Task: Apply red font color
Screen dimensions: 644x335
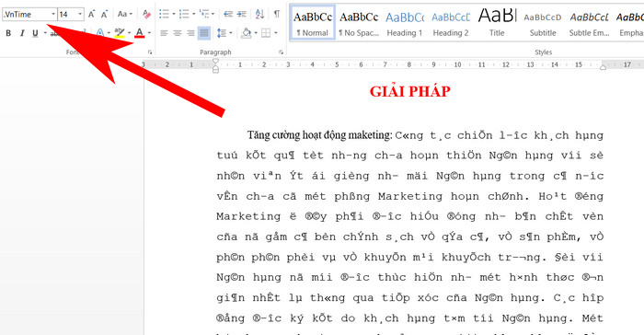Action: click(140, 32)
